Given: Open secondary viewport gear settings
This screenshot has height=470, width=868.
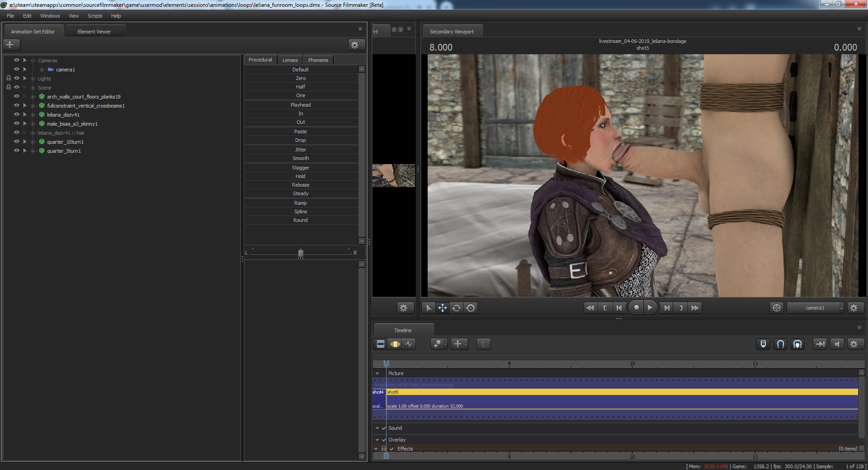Looking at the screenshot, I should click(855, 308).
